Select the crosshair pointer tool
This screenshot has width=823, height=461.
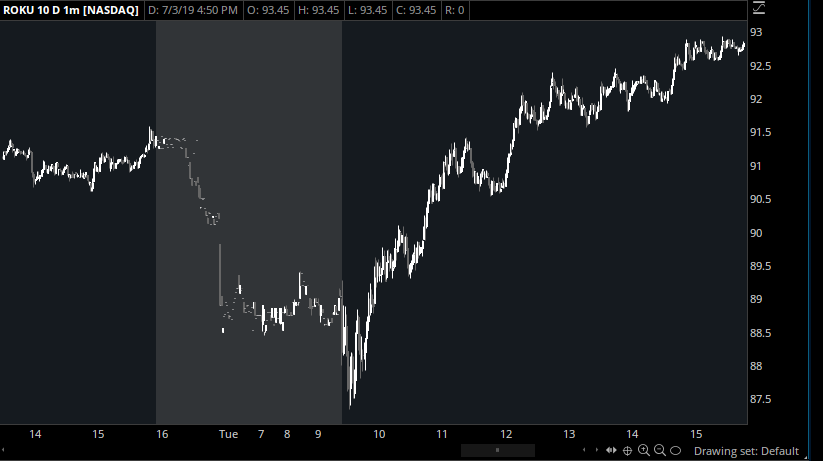(627, 450)
